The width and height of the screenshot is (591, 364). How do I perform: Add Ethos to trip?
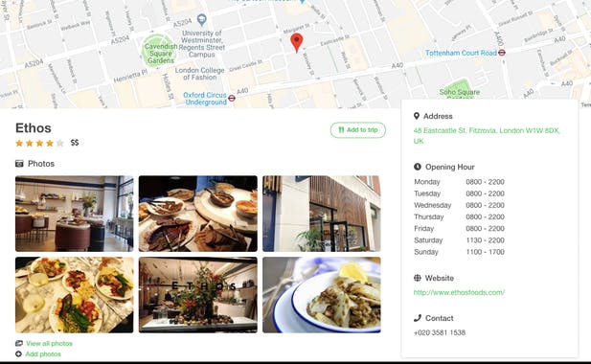(x=358, y=130)
